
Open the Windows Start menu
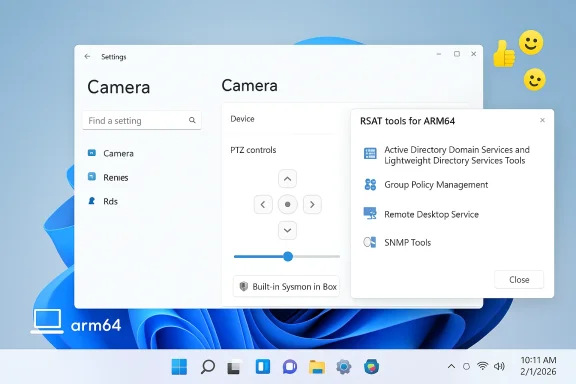(x=179, y=367)
